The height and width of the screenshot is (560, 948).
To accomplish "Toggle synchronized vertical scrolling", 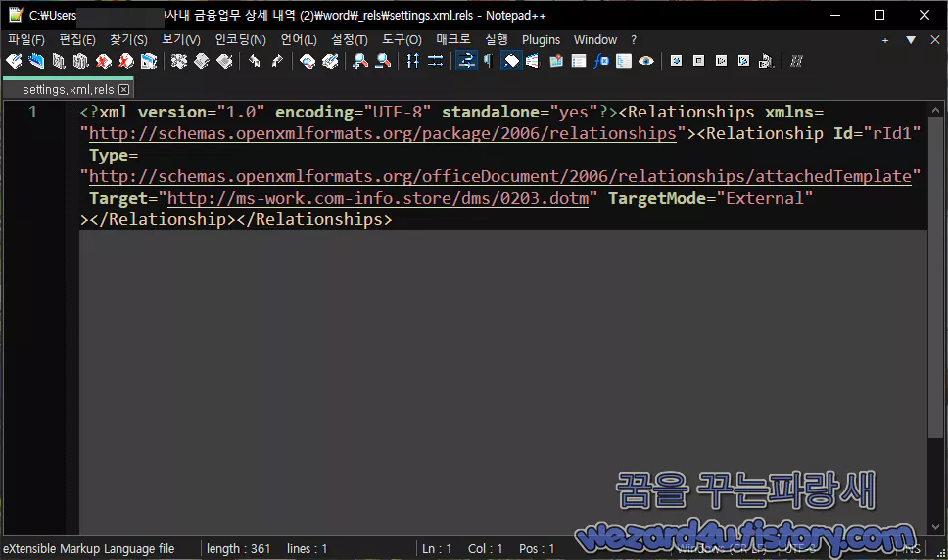I will (413, 61).
